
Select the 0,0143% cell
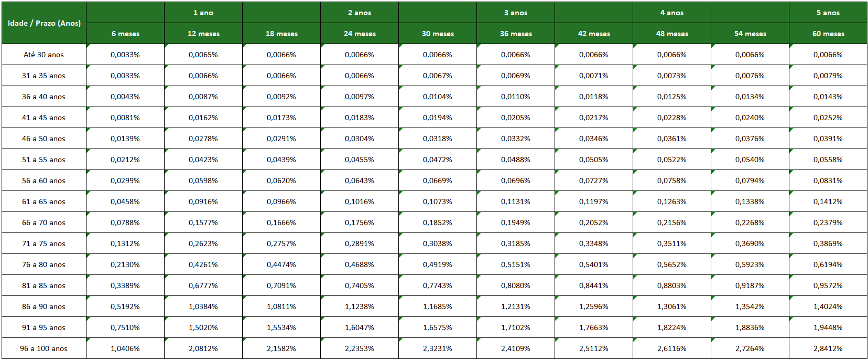point(828,97)
